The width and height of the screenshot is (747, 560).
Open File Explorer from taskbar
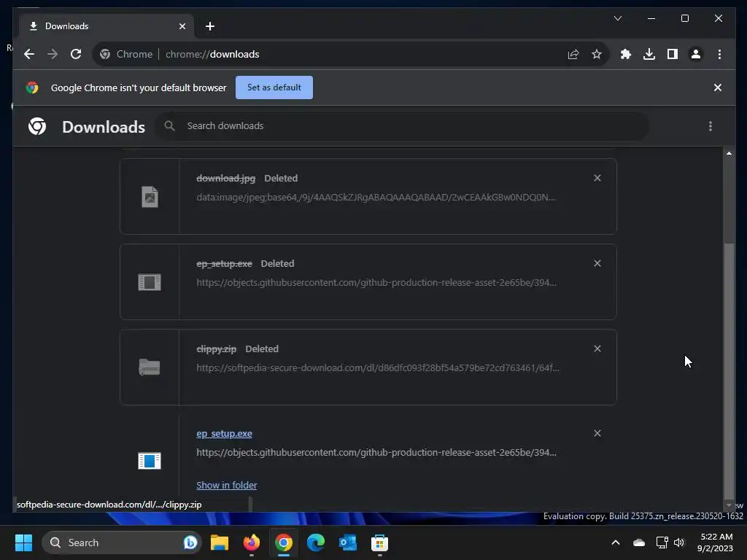pyautogui.click(x=219, y=542)
